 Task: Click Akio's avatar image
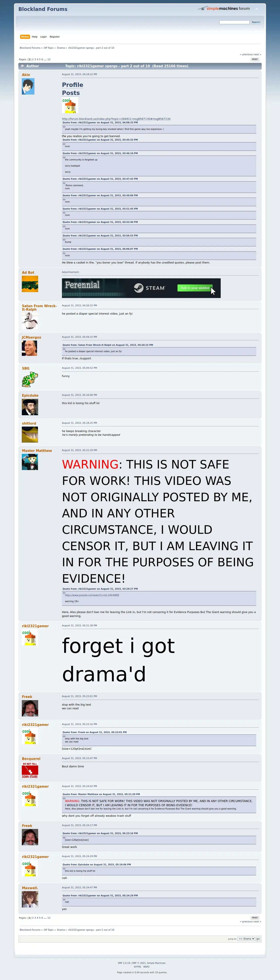point(28,86)
